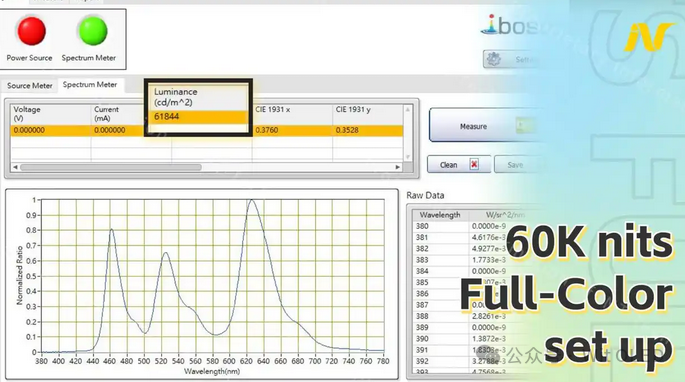Screen dimensions: 685x382
Task: Click the red Power Source indicator
Action: [x=31, y=31]
